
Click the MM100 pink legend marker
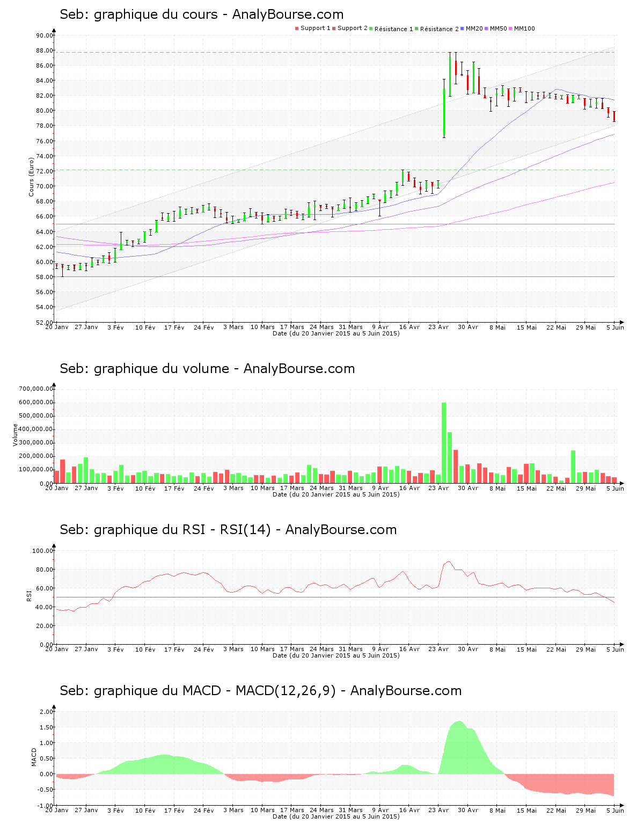[510, 28]
